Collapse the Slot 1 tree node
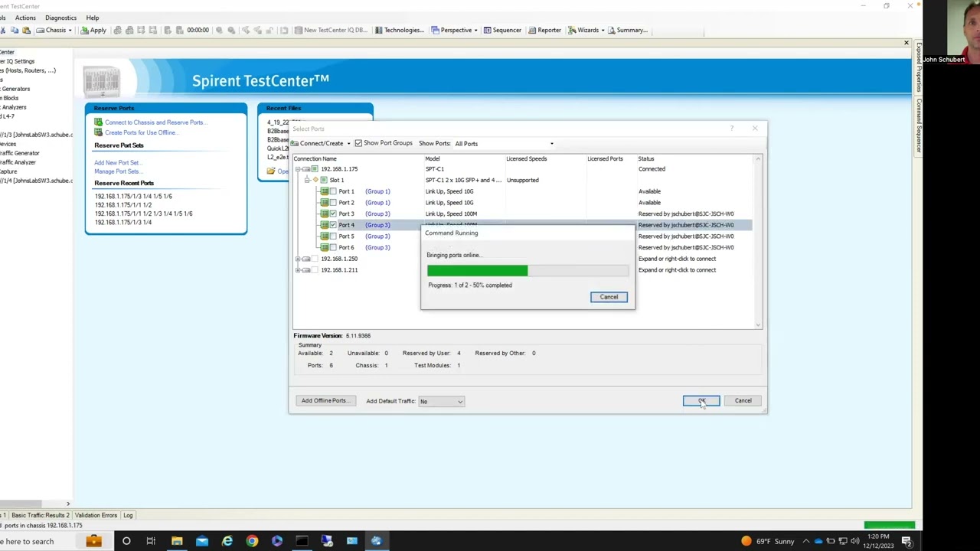980x551 pixels. pyautogui.click(x=307, y=180)
